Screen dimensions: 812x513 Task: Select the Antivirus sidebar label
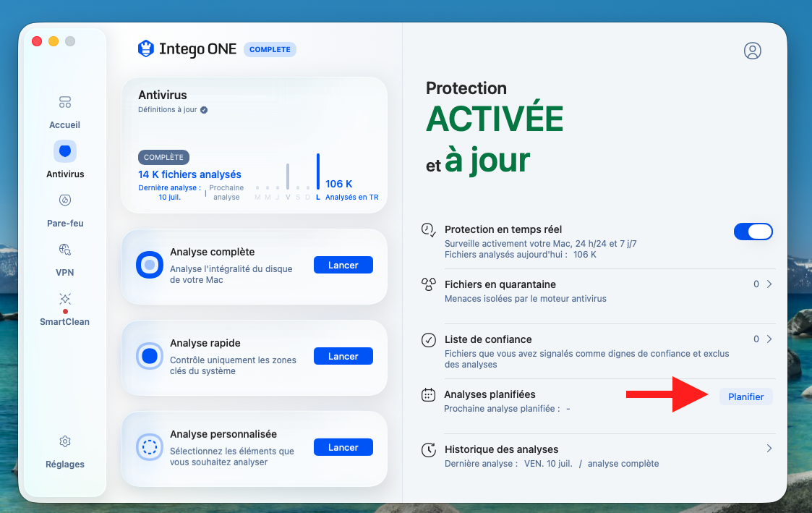[65, 174]
